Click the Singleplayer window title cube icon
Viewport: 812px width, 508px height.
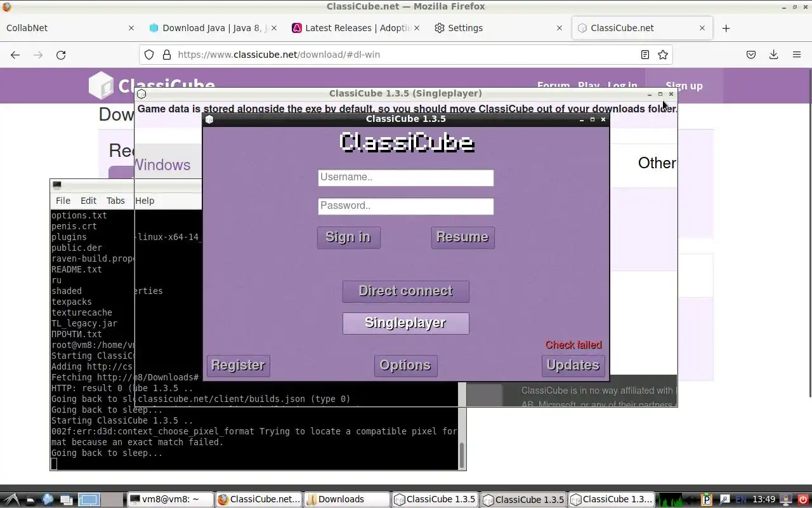pos(141,94)
